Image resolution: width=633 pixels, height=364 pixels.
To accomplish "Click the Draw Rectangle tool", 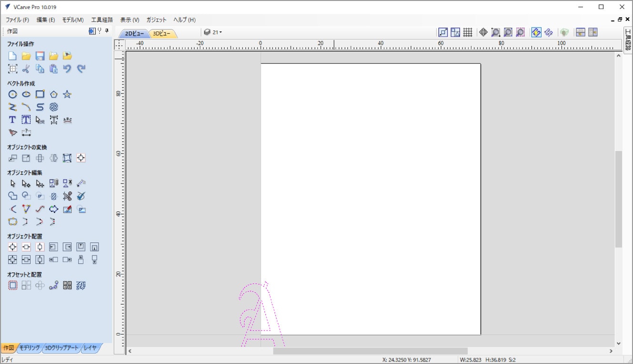I will 40,94.
